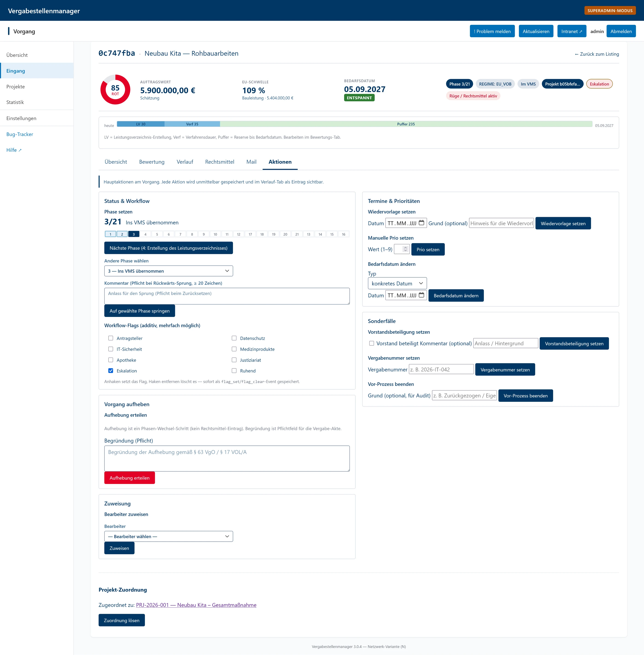Click the Puffer 235 timeline segment

point(406,124)
